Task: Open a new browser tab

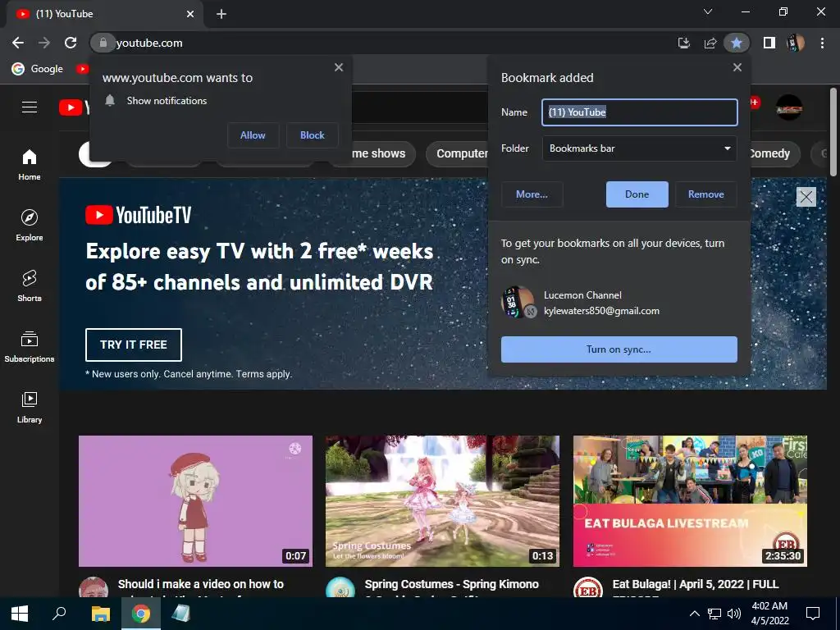Action: (221, 14)
